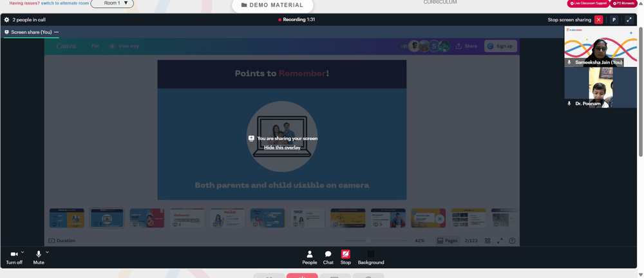Screen dimensions: 644x278
Task: Adjust Canva zoom slider handle
Action: point(368,241)
